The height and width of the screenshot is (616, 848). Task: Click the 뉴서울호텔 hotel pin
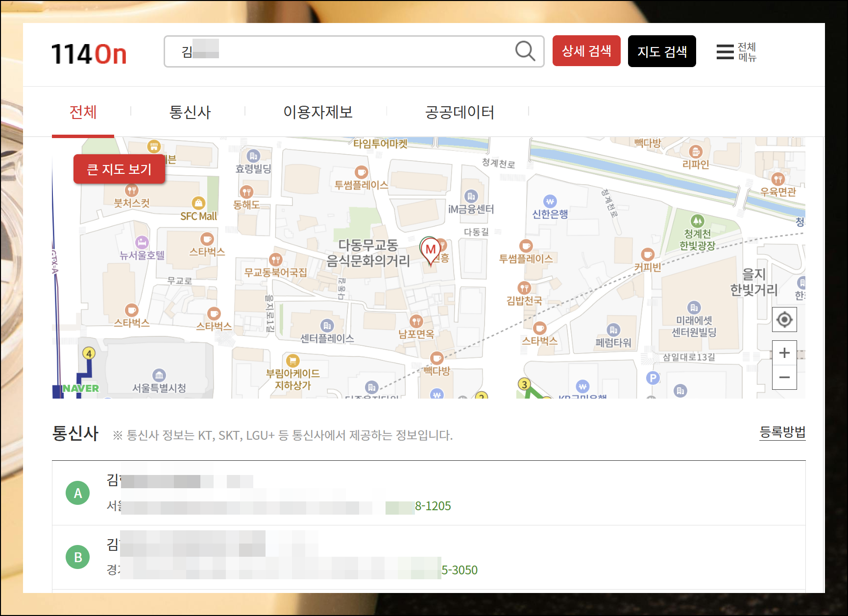click(x=142, y=242)
